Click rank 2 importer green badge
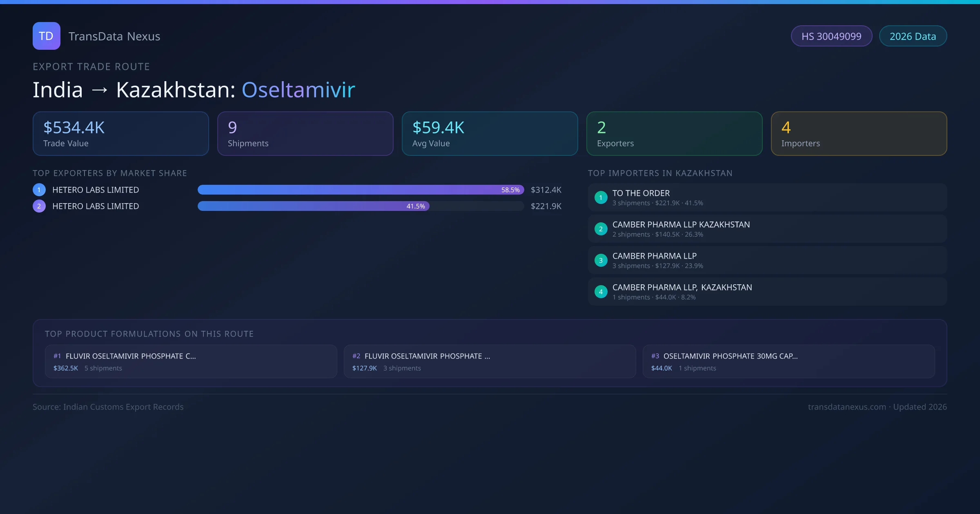980x514 pixels. [601, 229]
